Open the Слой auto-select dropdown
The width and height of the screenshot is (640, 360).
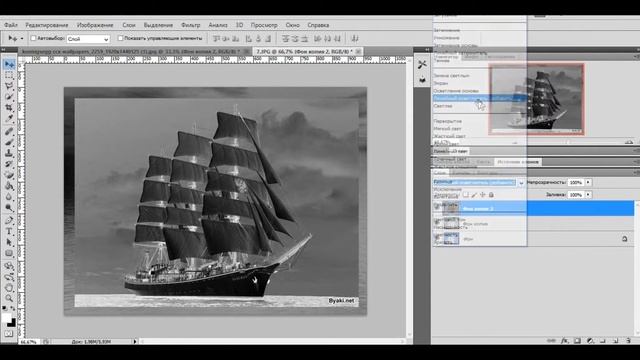pos(88,39)
